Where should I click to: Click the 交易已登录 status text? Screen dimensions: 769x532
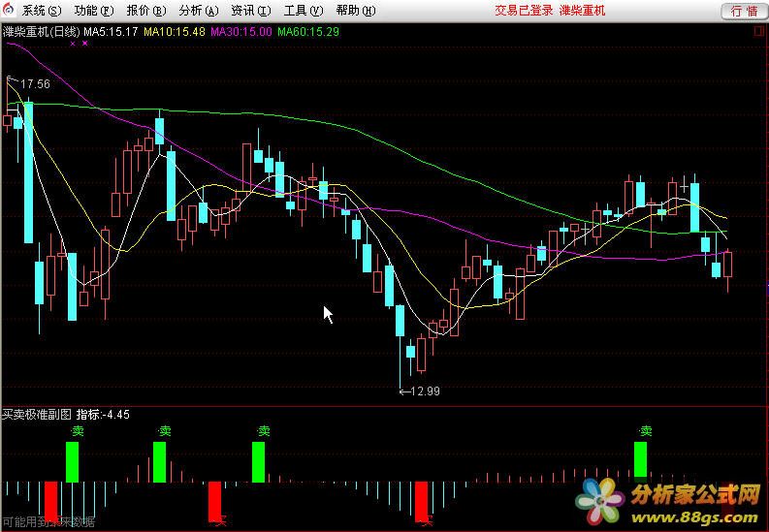524,11
